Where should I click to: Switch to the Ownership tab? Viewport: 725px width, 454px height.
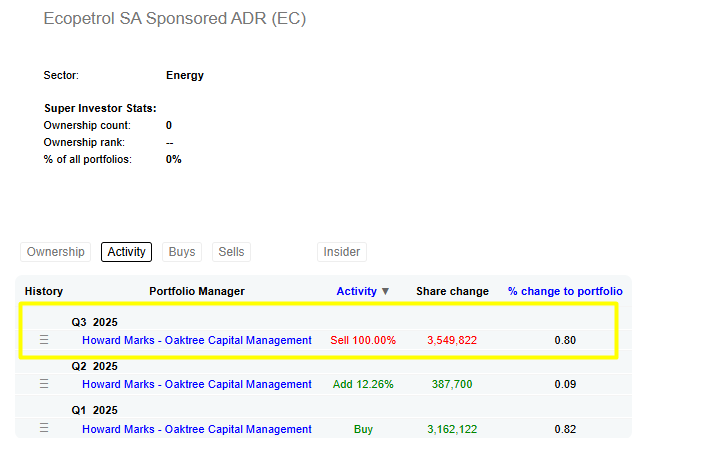pos(55,252)
